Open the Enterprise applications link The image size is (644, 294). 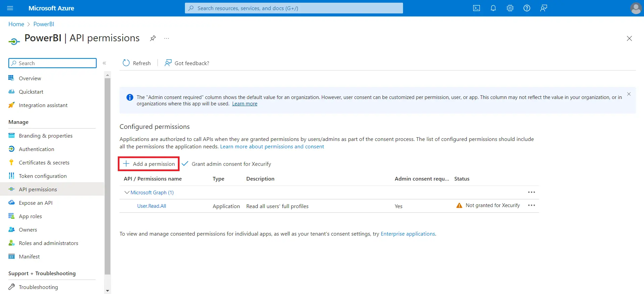point(408,234)
